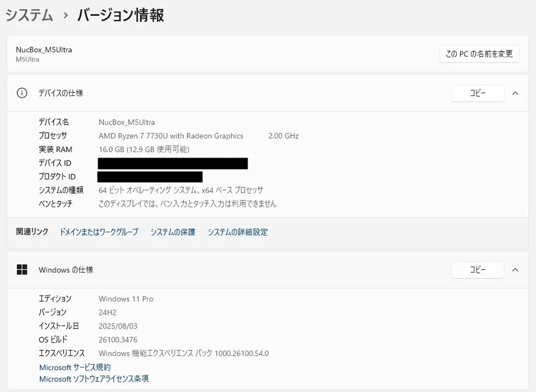This screenshot has width=536, height=392.
Task: Open ドメインまたはワークグループ link
Action: pyautogui.click(x=99, y=232)
